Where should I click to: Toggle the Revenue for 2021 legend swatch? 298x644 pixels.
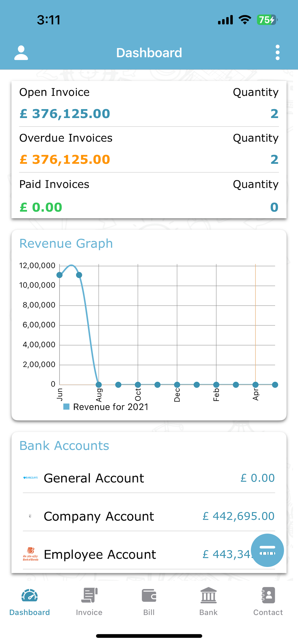[x=66, y=407]
